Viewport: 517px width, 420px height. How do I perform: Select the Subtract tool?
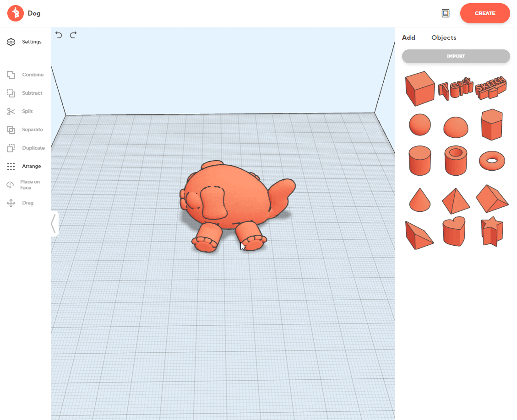pos(26,93)
